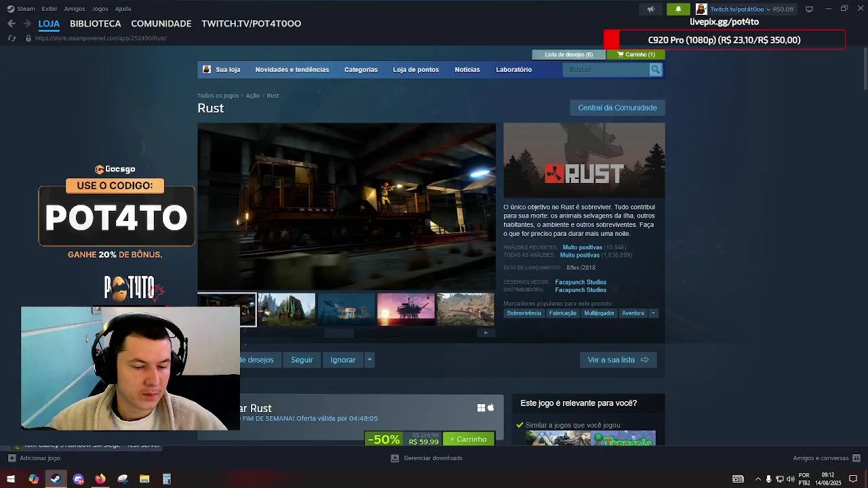Open the Windows Start menu
The width and height of the screenshot is (868, 488).
click(x=11, y=479)
